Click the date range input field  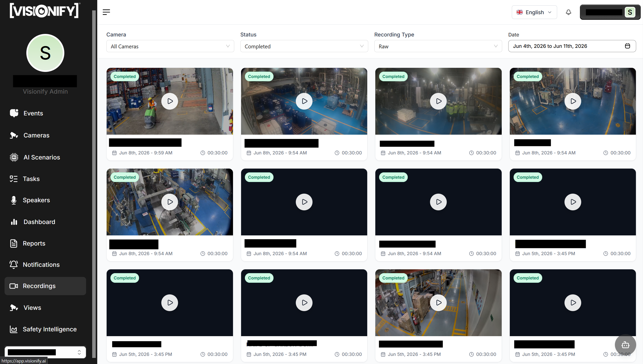pyautogui.click(x=572, y=46)
